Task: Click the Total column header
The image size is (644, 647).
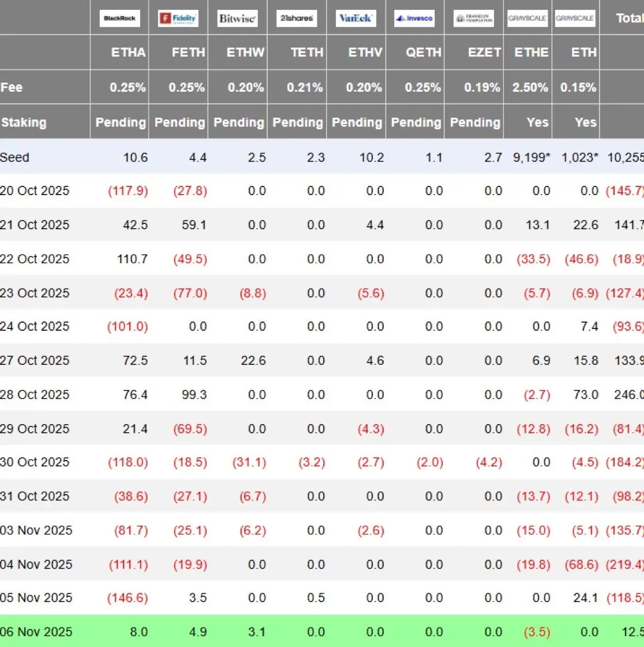Action: click(629, 18)
